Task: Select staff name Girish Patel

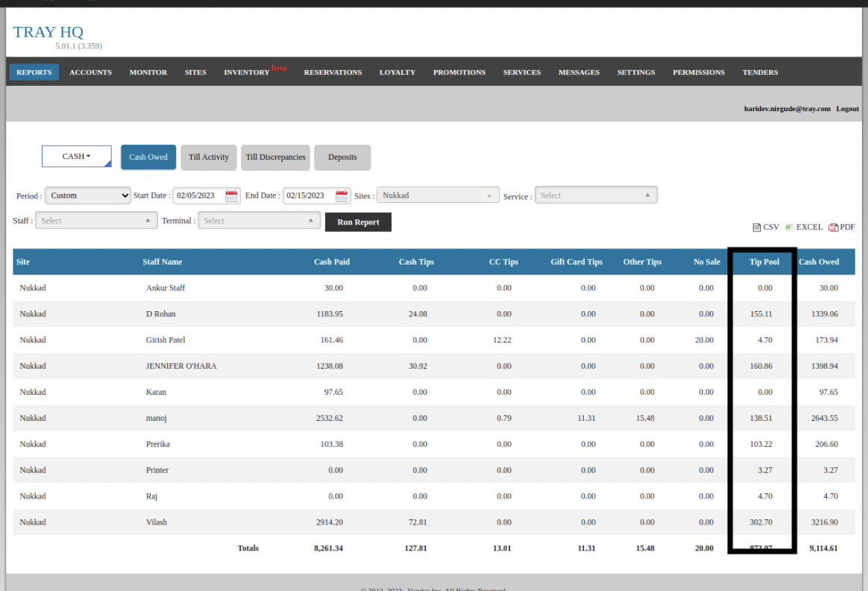Action: (166, 340)
